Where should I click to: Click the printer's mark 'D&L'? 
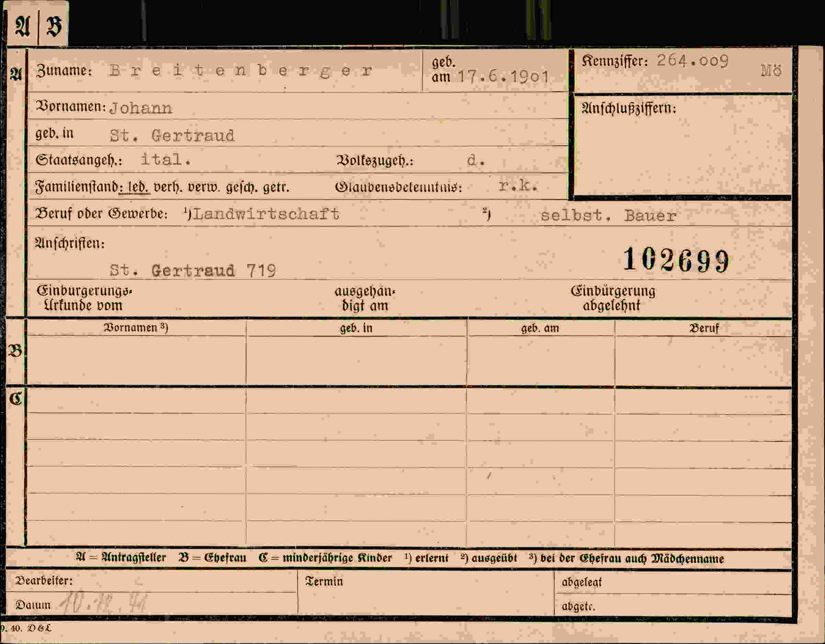[39, 628]
